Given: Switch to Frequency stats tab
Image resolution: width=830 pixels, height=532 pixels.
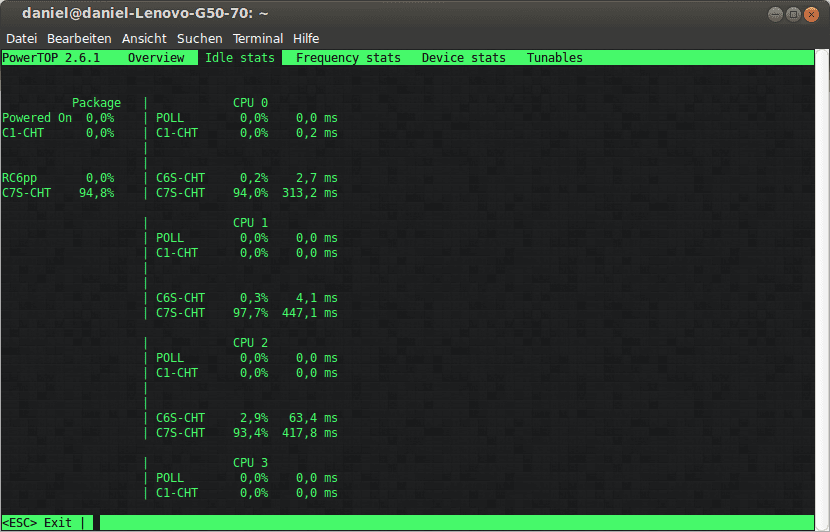Looking at the screenshot, I should tap(348, 58).
